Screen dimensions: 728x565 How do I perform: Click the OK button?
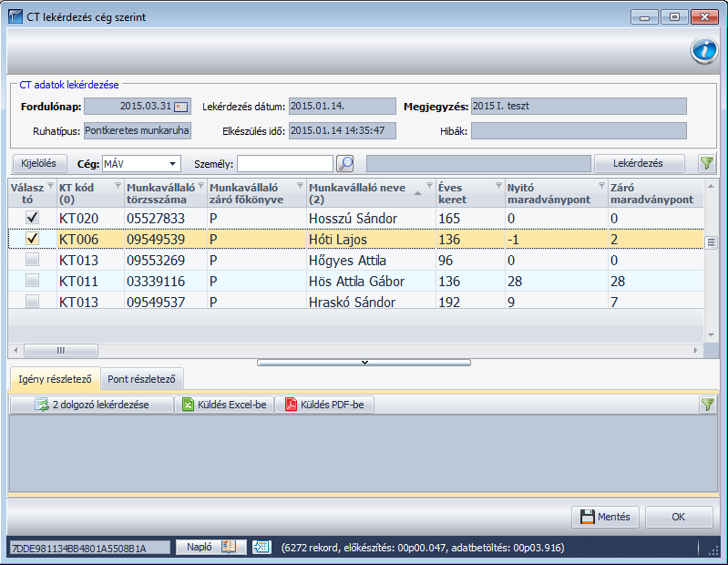pyautogui.click(x=679, y=517)
